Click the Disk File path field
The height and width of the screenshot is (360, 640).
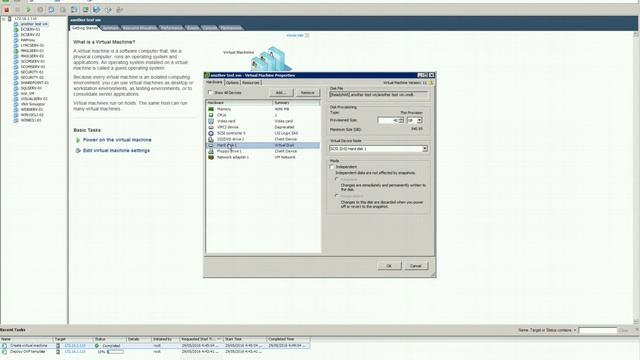point(379,95)
